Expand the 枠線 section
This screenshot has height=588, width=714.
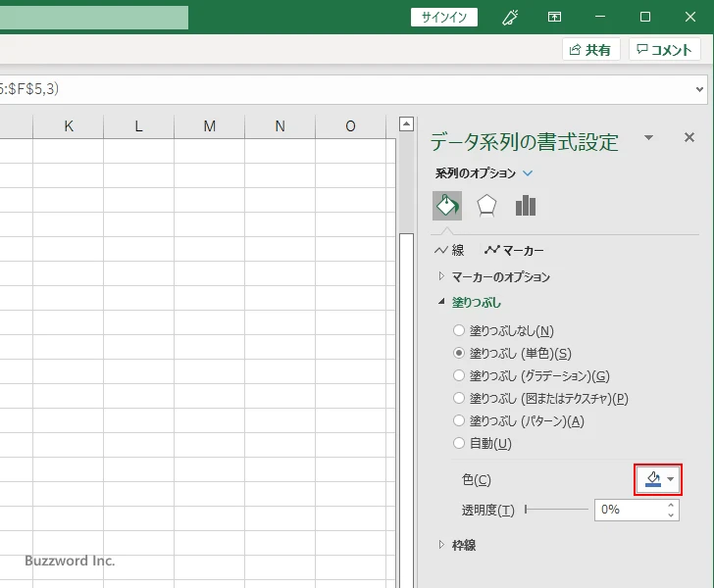coord(457,545)
